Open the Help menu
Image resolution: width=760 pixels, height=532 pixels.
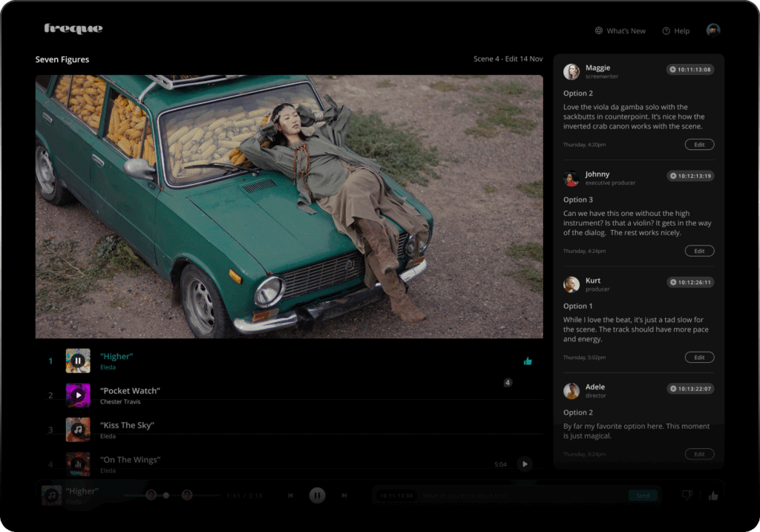click(x=676, y=31)
